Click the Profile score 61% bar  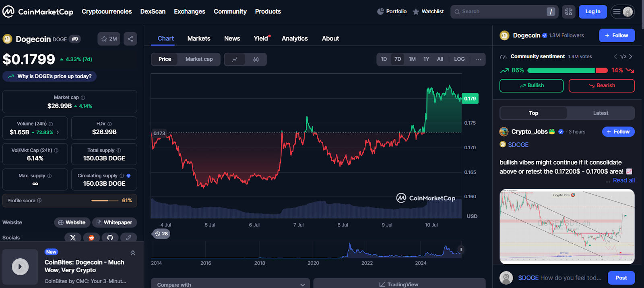pyautogui.click(x=105, y=200)
